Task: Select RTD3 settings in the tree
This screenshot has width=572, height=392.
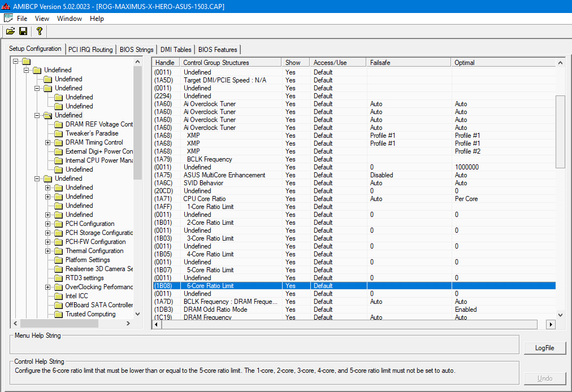Action: 84,278
